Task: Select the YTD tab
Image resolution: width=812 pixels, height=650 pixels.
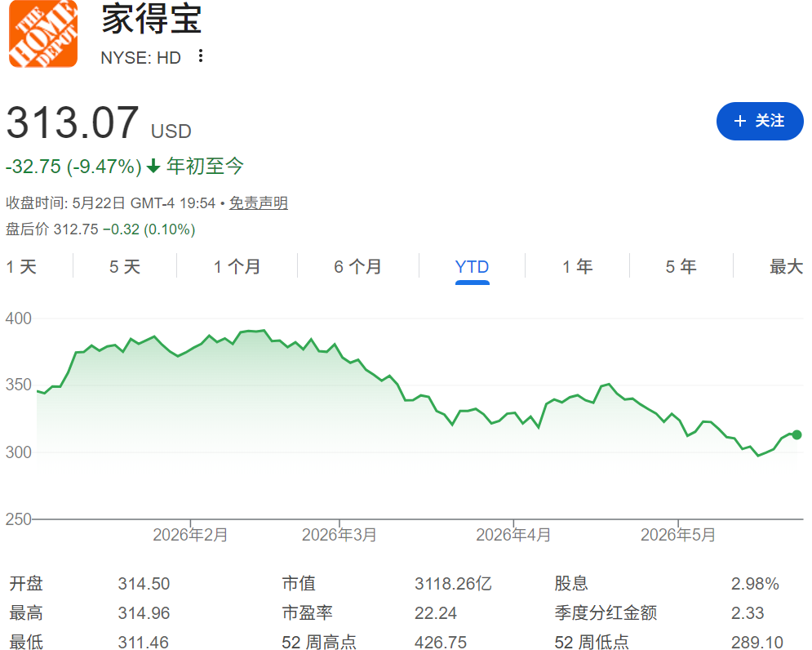Action: (x=472, y=268)
